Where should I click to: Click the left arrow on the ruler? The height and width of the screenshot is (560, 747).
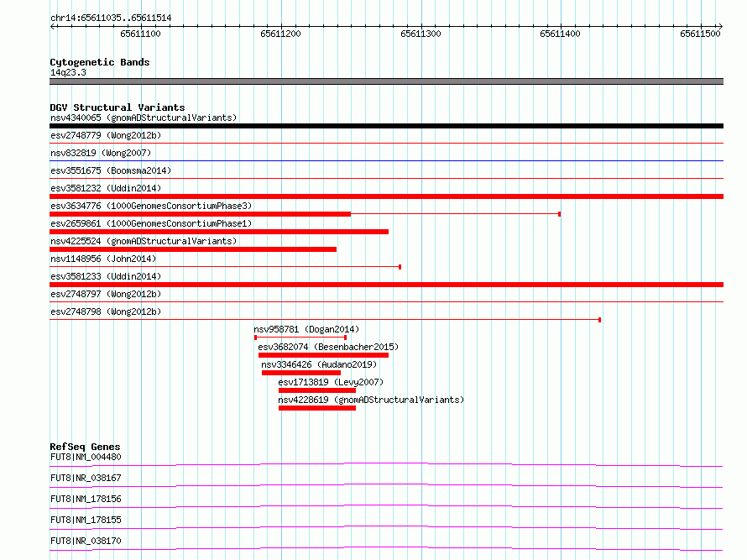pyautogui.click(x=52, y=27)
